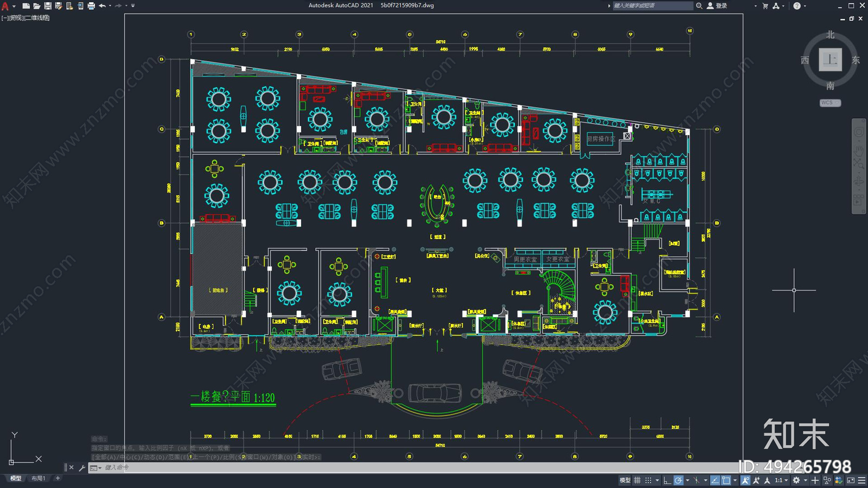Close the command line window

(x=72, y=467)
